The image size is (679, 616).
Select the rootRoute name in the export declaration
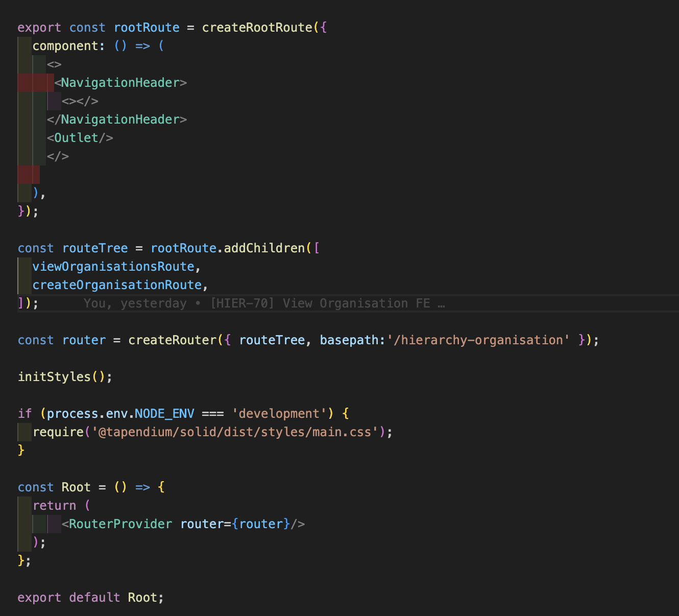tap(147, 28)
